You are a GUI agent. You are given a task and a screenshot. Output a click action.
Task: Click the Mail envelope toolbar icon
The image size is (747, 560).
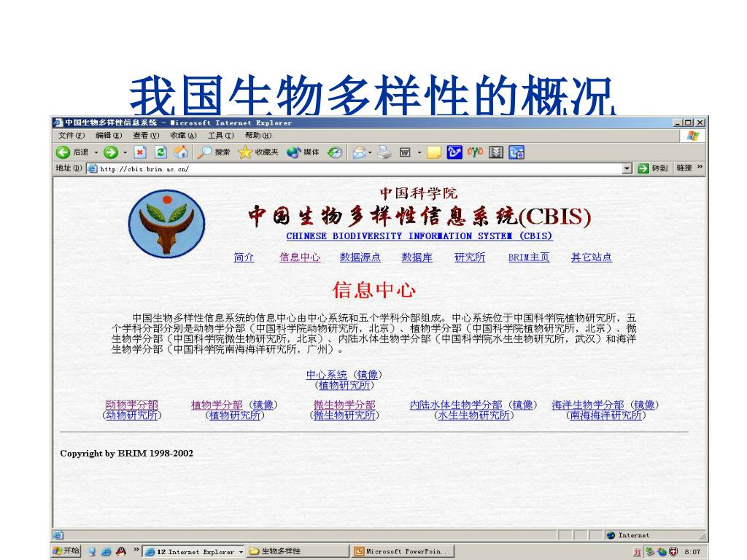pos(359,152)
